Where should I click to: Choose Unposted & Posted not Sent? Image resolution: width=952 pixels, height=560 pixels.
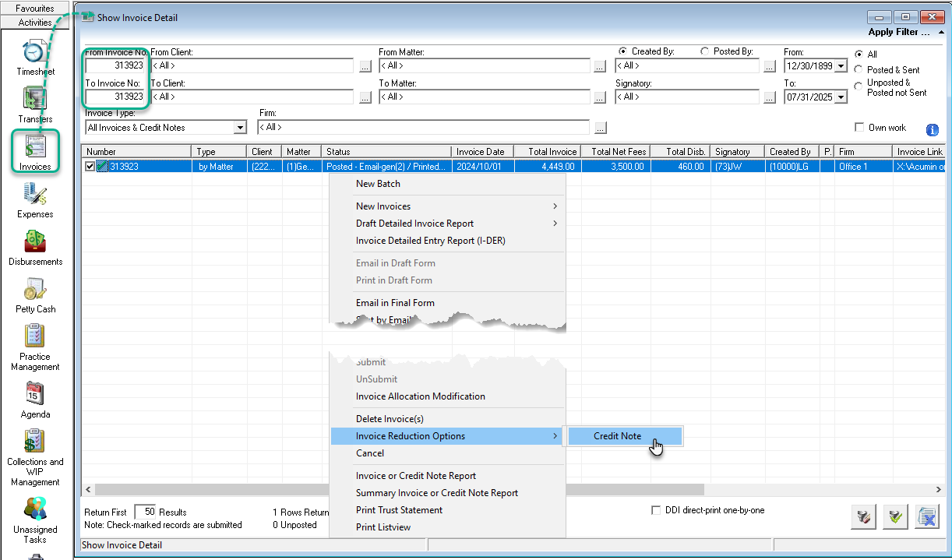click(x=859, y=86)
